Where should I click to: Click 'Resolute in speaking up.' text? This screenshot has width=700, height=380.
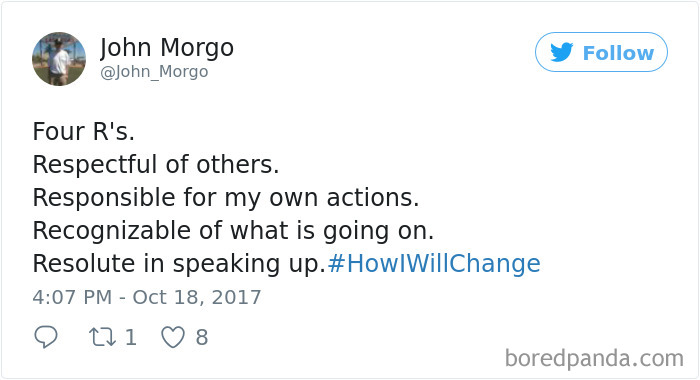point(179,263)
